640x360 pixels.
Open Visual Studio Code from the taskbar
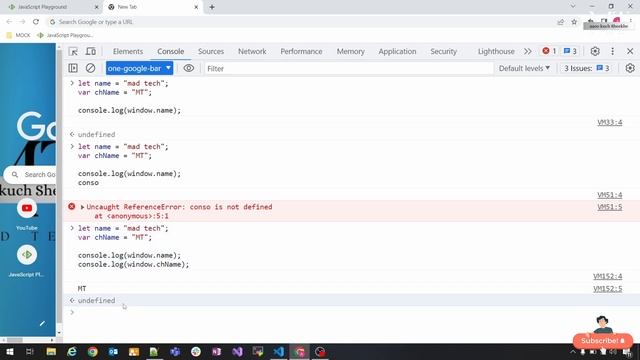pyautogui.click(x=279, y=351)
